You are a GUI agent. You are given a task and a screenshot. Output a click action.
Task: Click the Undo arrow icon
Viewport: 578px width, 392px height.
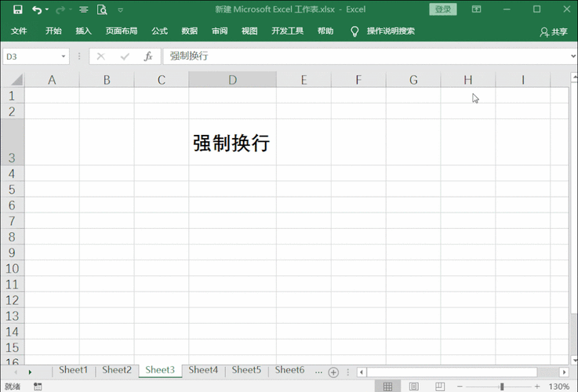click(37, 9)
